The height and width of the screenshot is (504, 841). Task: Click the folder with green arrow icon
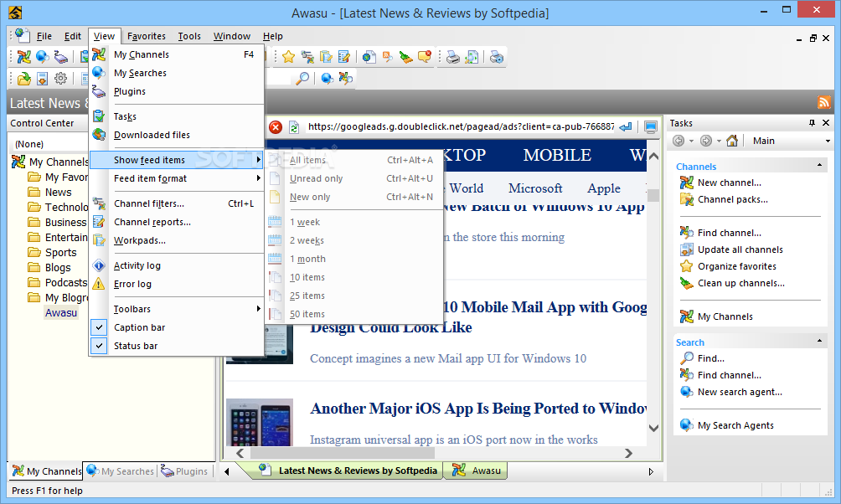click(x=23, y=79)
